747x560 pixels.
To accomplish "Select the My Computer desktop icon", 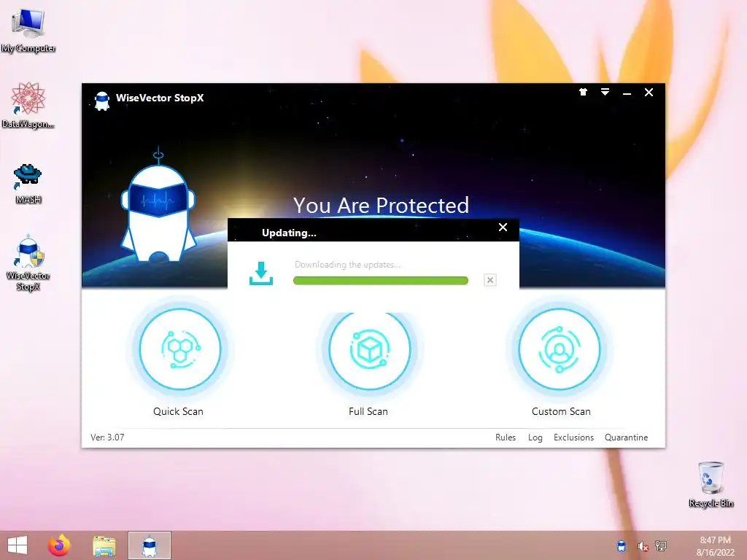I will [x=28, y=30].
